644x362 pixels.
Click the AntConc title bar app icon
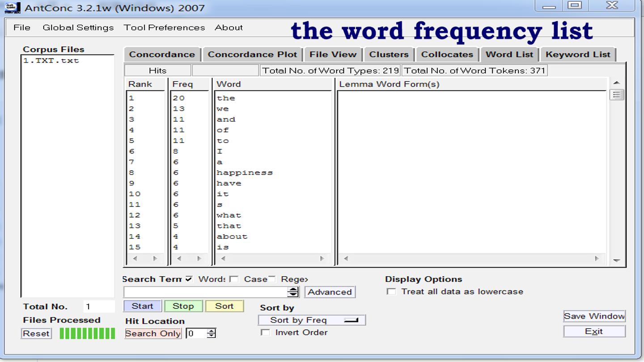[x=13, y=7]
